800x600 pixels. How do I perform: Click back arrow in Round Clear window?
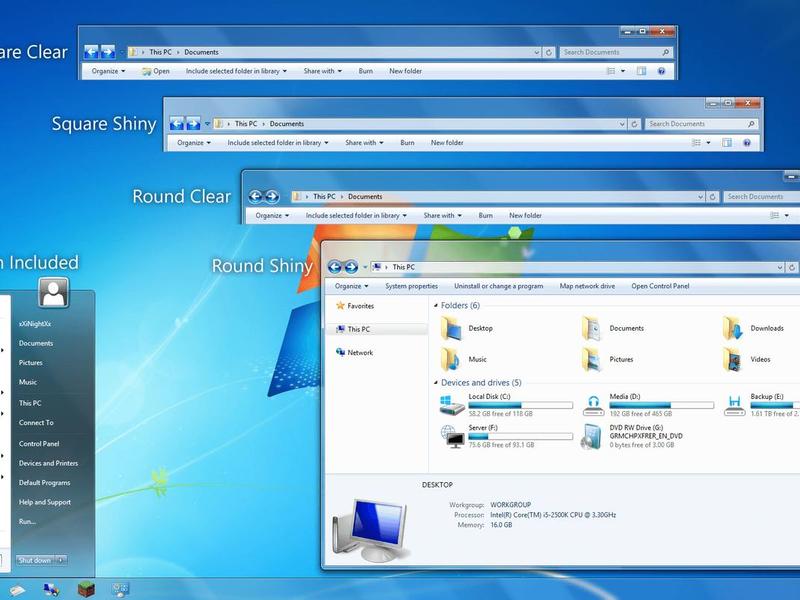click(256, 196)
